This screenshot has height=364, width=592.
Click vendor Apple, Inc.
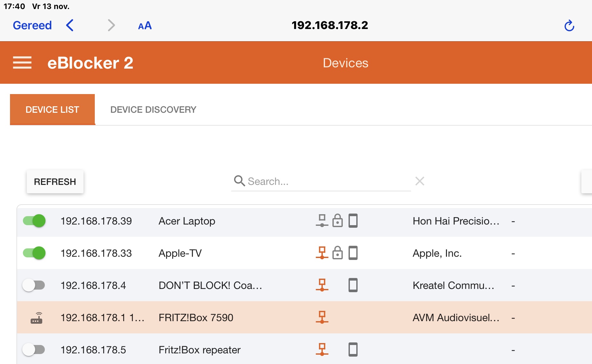click(437, 253)
